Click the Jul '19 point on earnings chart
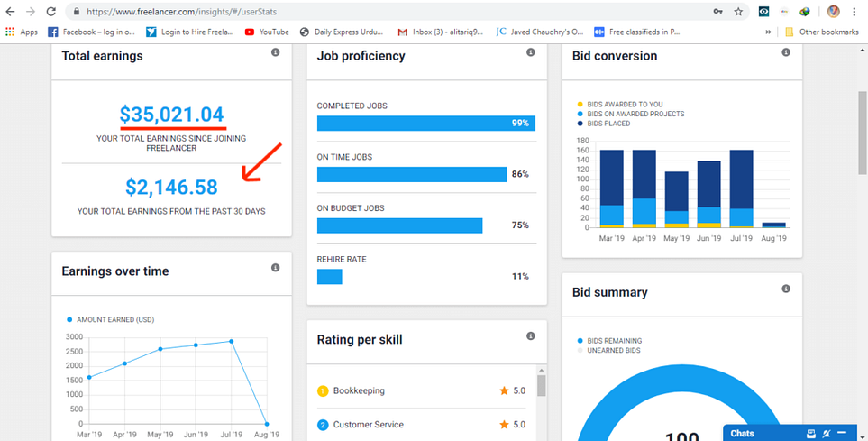The image size is (868, 441). 231,341
